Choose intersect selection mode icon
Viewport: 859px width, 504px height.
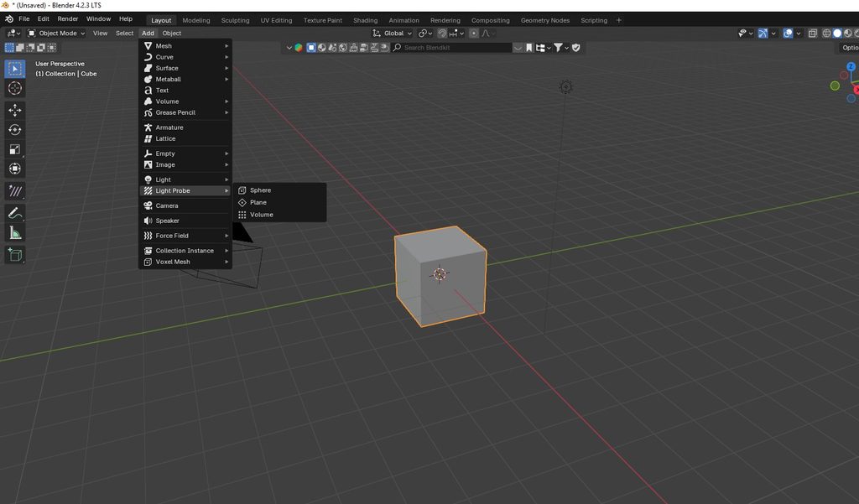click(51, 48)
